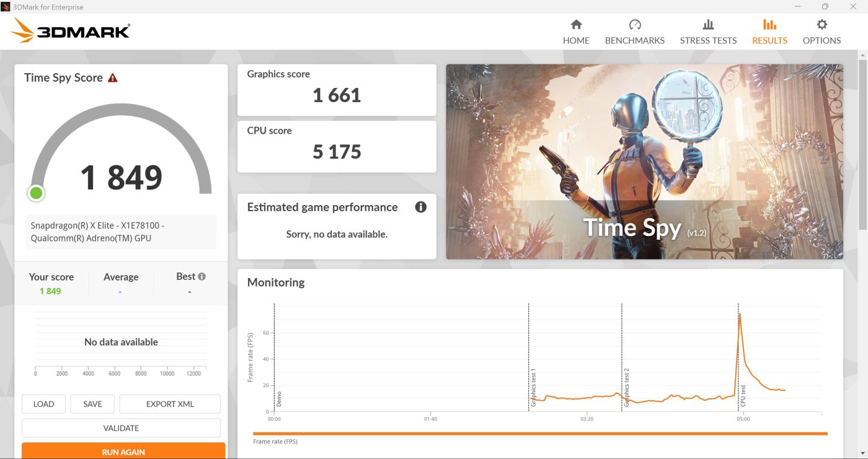Click the green Your score value 1 849
The width and height of the screenshot is (868, 459).
(x=50, y=291)
